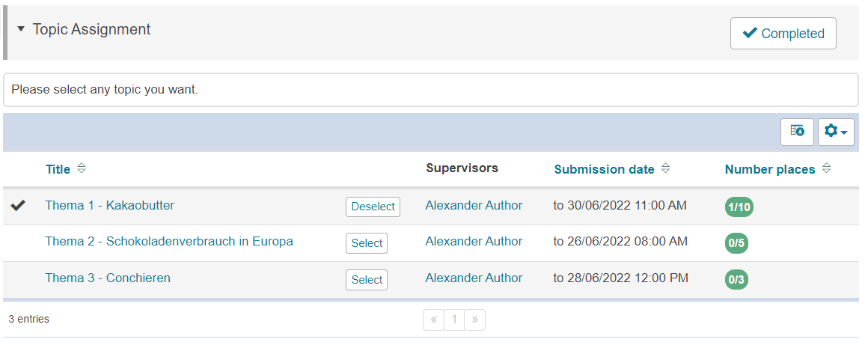Open the gear settings dropdown

(x=836, y=132)
